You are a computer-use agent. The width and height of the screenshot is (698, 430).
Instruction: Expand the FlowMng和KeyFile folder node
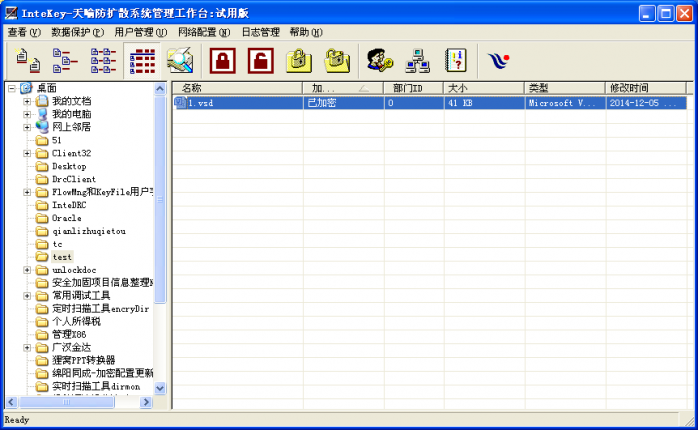pos(27,192)
